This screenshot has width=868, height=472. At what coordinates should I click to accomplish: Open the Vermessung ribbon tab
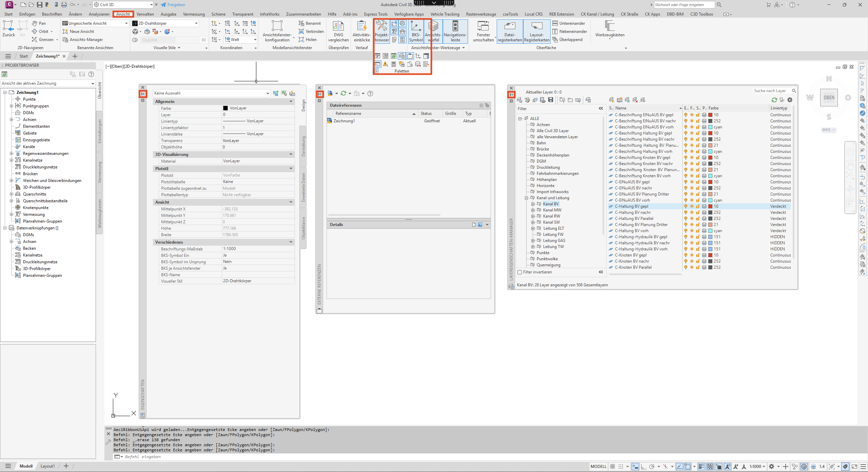pos(194,14)
